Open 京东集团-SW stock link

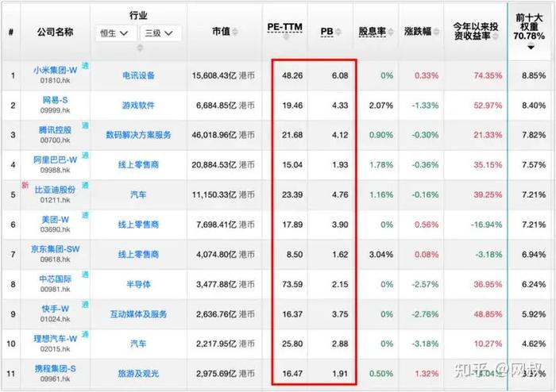[x=56, y=249]
